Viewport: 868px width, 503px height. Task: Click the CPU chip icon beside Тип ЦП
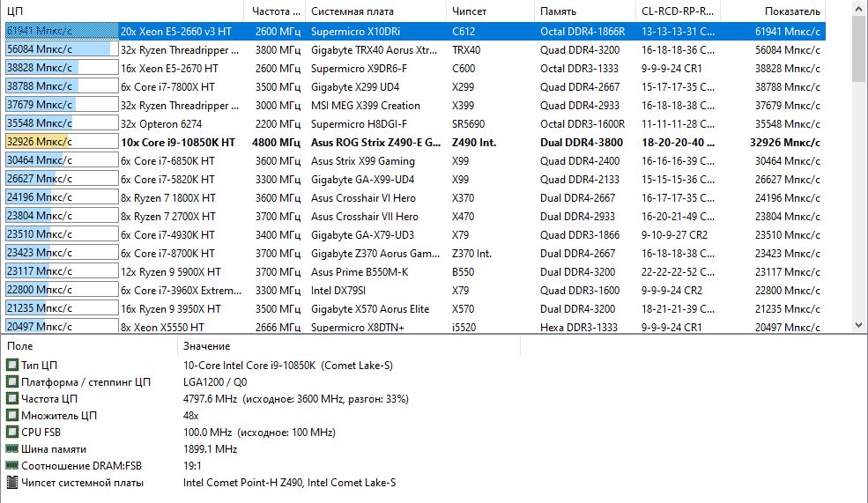[11, 366]
